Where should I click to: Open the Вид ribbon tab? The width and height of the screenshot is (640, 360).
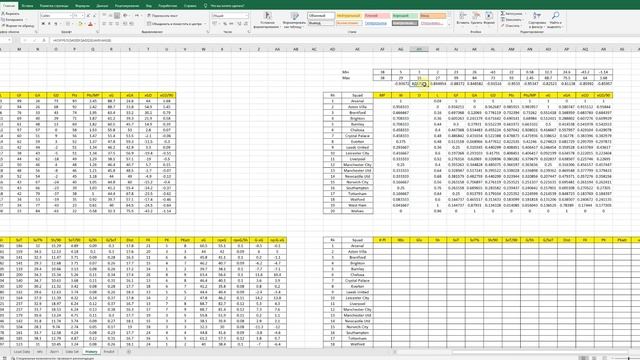point(149,6)
